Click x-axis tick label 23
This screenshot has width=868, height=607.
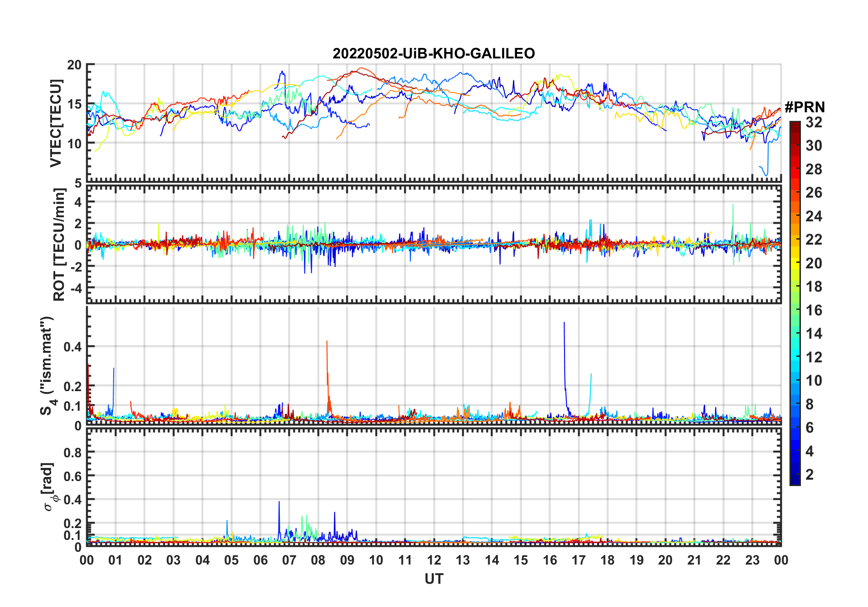(752, 560)
